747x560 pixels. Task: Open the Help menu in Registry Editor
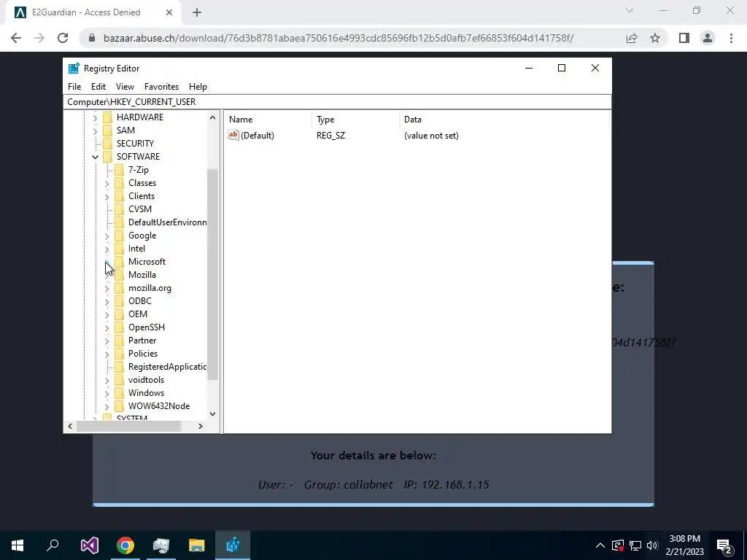pyautogui.click(x=198, y=87)
